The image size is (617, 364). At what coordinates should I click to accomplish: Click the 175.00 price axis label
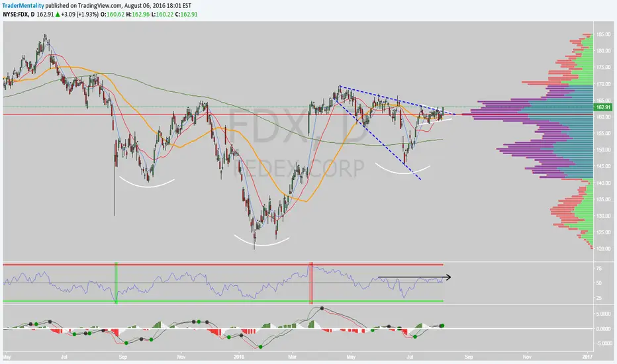(x=603, y=68)
